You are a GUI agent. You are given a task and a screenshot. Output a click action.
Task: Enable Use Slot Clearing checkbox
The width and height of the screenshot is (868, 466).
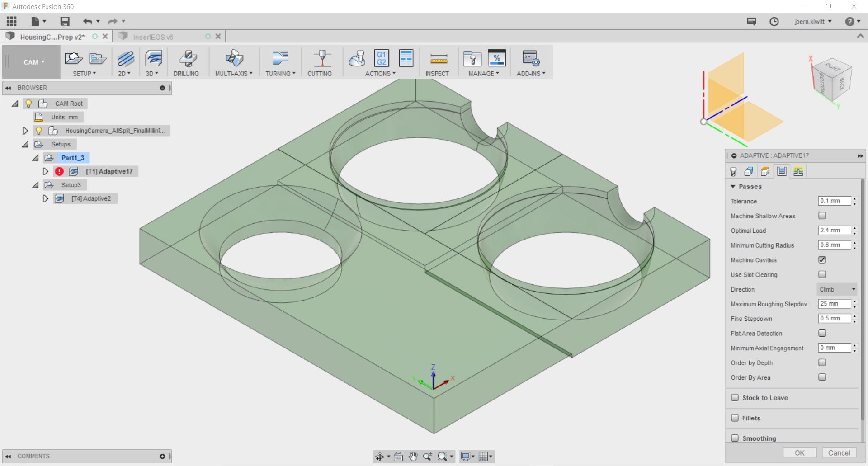pos(822,274)
